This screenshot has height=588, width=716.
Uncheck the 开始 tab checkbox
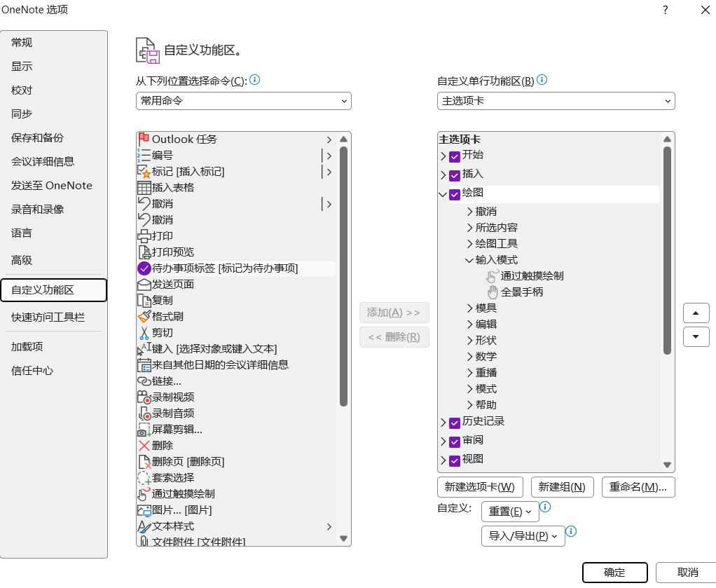tap(455, 157)
